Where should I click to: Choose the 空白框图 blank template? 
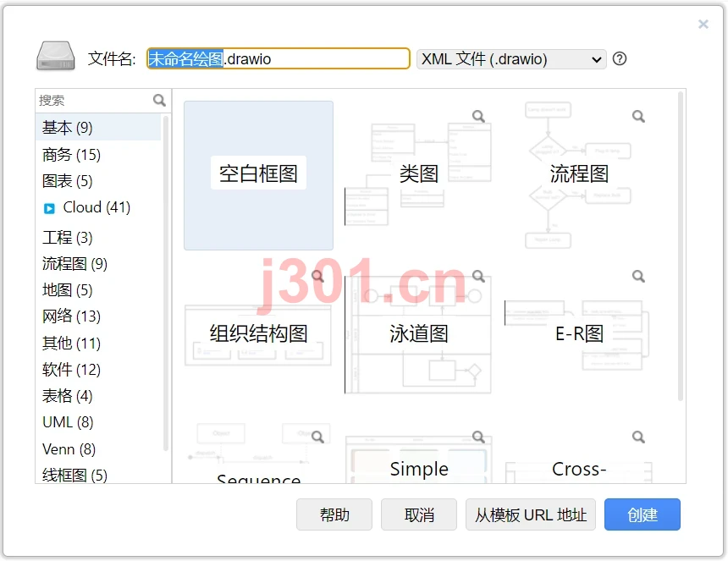click(x=258, y=175)
